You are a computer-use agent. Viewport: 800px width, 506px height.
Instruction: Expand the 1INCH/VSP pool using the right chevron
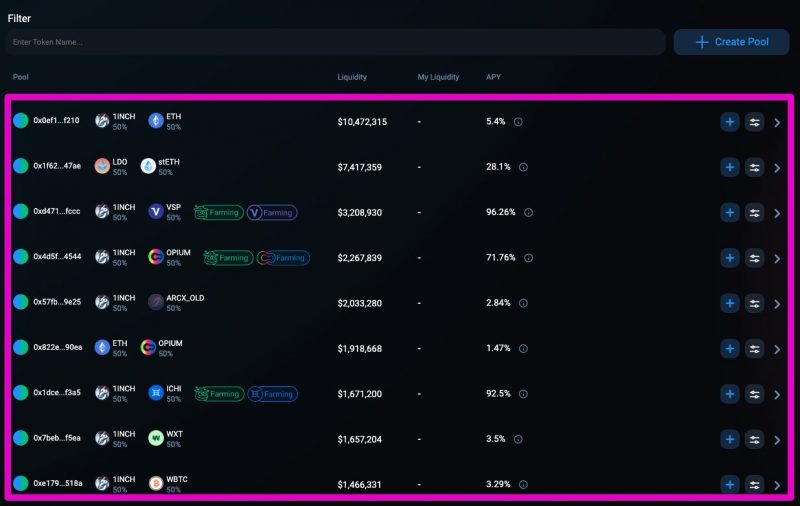(778, 213)
